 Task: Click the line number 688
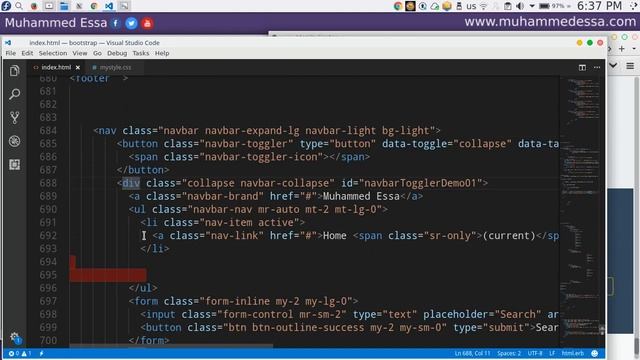click(48, 183)
